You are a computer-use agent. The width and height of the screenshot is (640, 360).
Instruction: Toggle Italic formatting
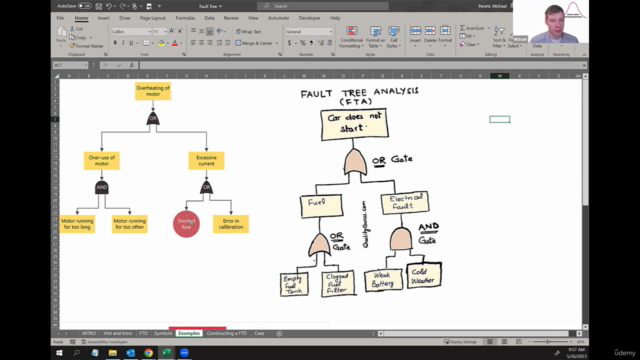click(x=123, y=43)
